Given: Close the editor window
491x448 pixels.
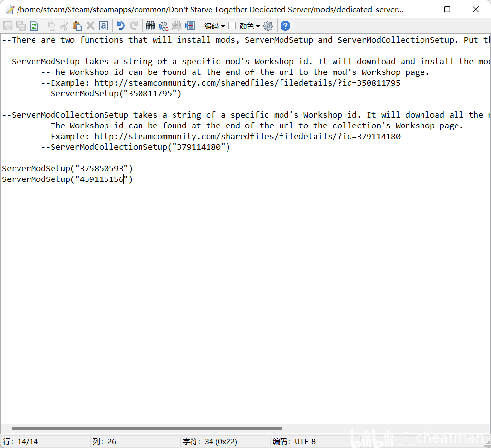Looking at the screenshot, I should tap(475, 9).
